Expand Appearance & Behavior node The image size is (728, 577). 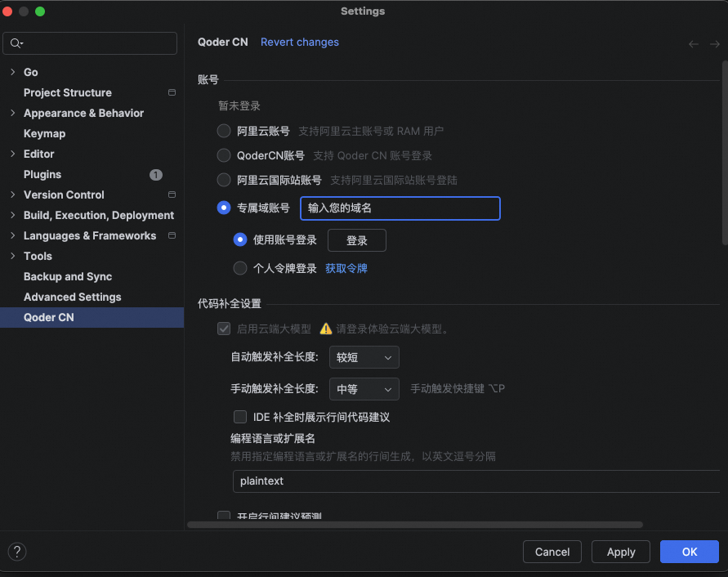click(x=13, y=113)
